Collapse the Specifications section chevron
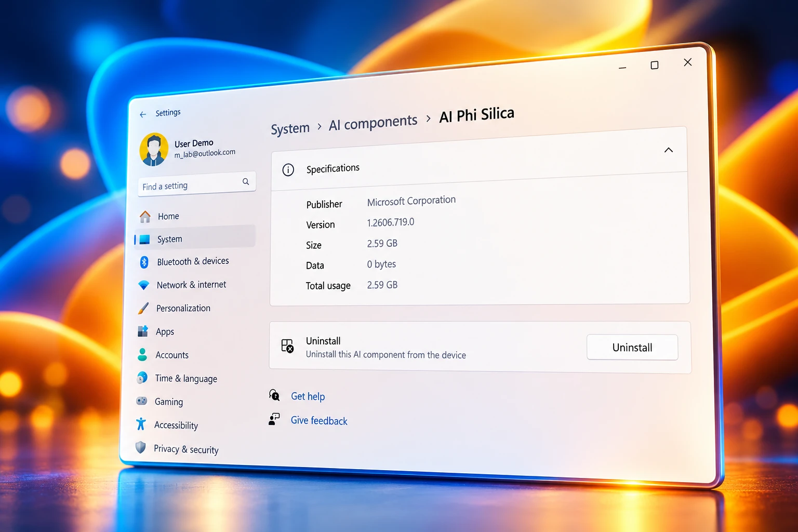 coord(669,150)
